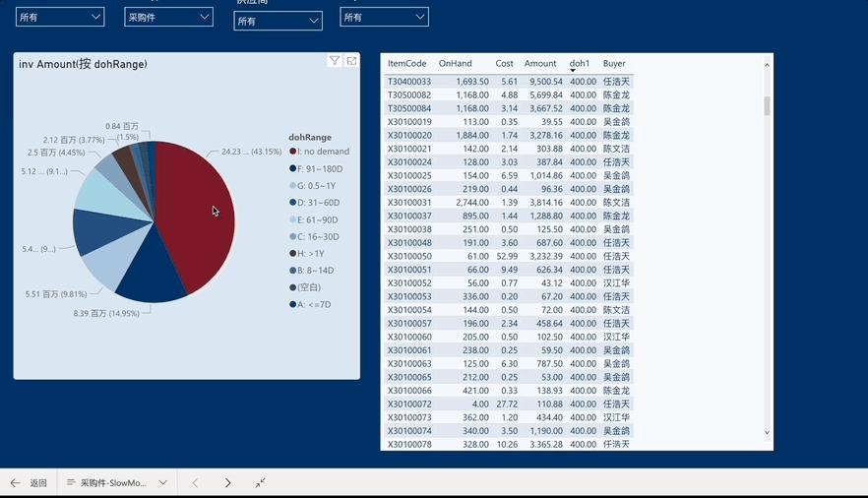868x498 pixels.
Task: Open the first 所有 slicer dropdown
Action: pyautogui.click(x=60, y=17)
